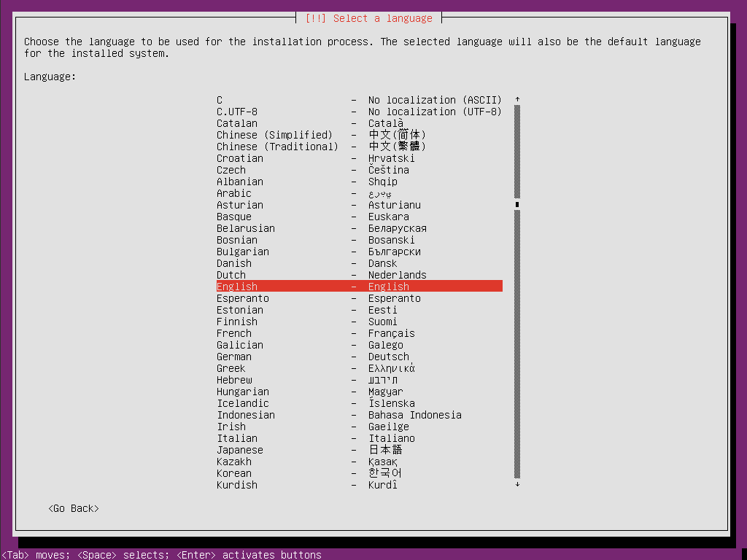Click the scrollbar down arrow
The image size is (747, 560).
coord(517,485)
